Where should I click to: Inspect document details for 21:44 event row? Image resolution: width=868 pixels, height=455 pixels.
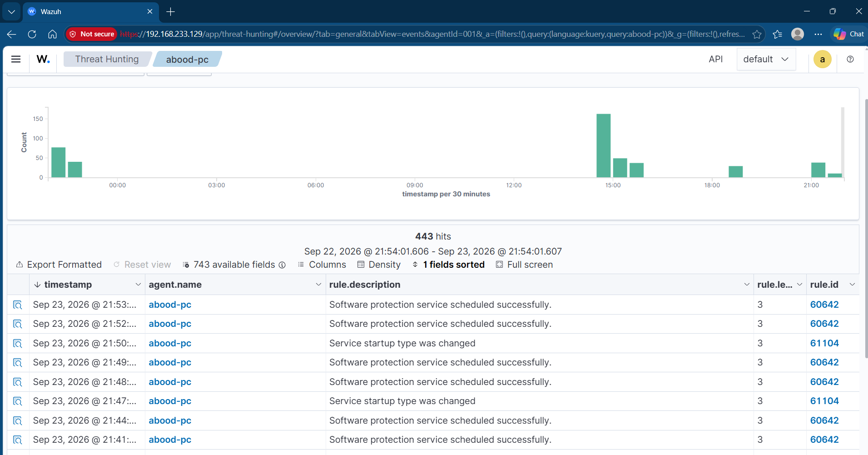tap(18, 420)
